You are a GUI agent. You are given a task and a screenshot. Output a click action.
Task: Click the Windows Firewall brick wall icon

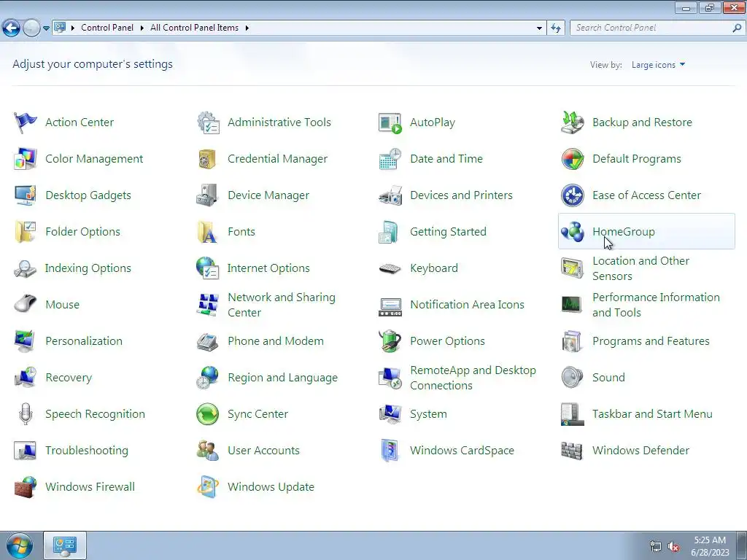click(x=26, y=487)
